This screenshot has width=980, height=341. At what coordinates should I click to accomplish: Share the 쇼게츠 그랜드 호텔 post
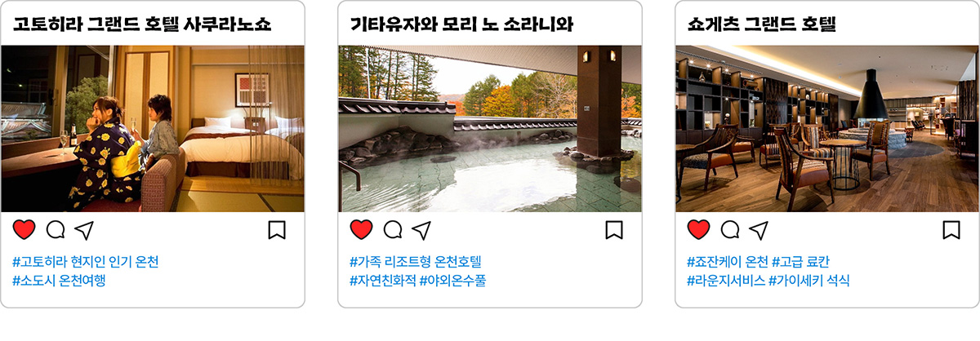[759, 230]
